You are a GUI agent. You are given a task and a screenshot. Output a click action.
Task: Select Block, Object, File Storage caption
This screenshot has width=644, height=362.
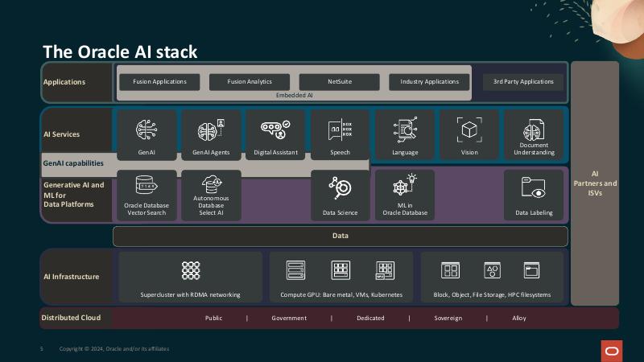tap(492, 294)
